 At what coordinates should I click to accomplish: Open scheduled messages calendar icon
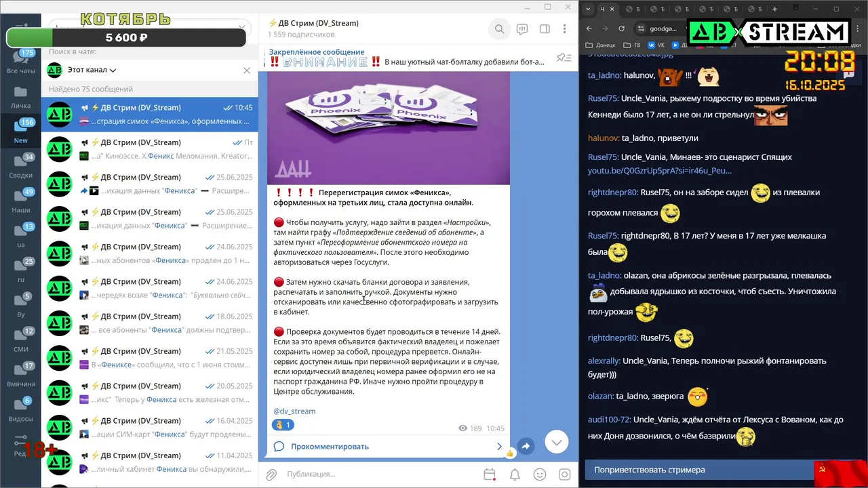tap(490, 474)
